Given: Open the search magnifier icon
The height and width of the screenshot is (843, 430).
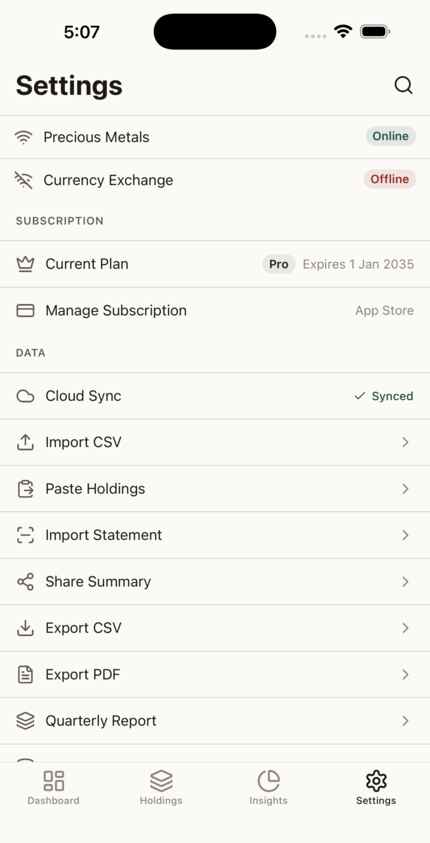Looking at the screenshot, I should pos(403,85).
